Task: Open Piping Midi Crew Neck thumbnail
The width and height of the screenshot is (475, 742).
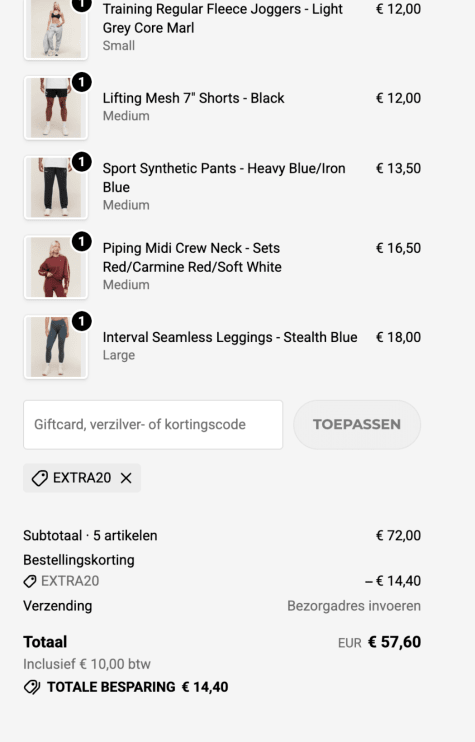Action: (x=56, y=267)
